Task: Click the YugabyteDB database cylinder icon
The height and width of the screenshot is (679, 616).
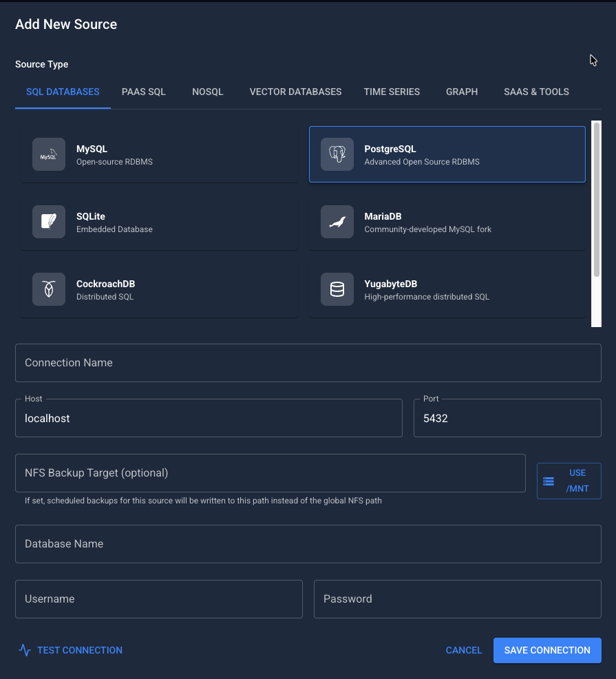Action: 337,289
